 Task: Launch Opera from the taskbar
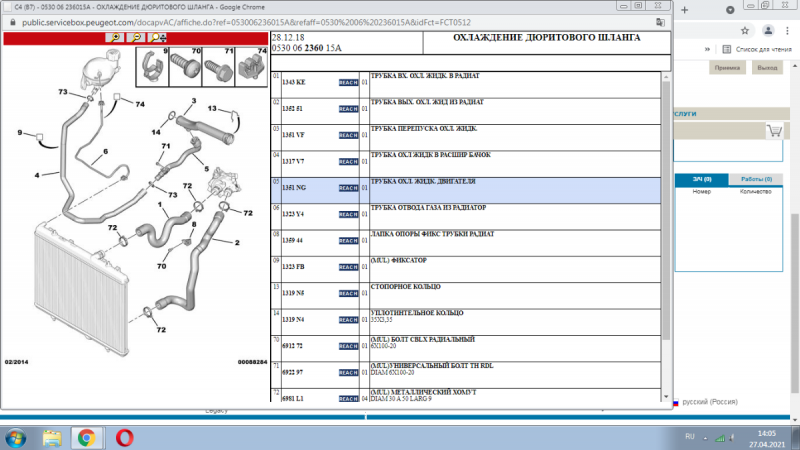[x=124, y=437]
